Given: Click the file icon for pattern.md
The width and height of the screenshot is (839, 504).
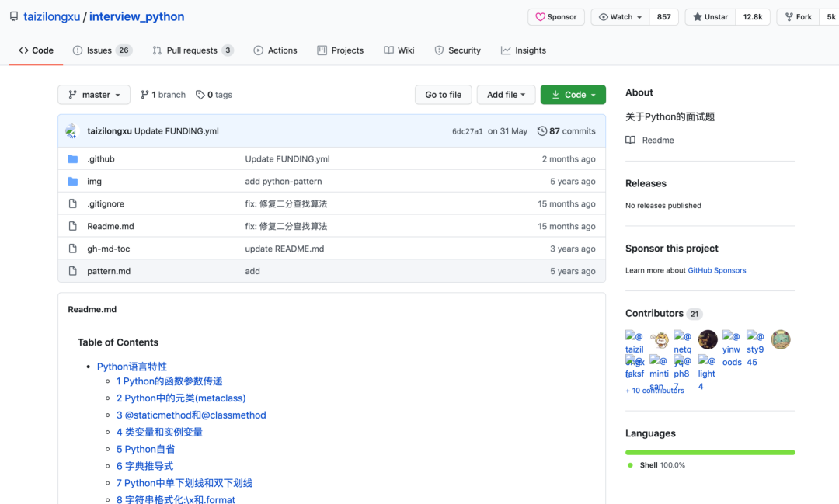Looking at the screenshot, I should pos(73,271).
